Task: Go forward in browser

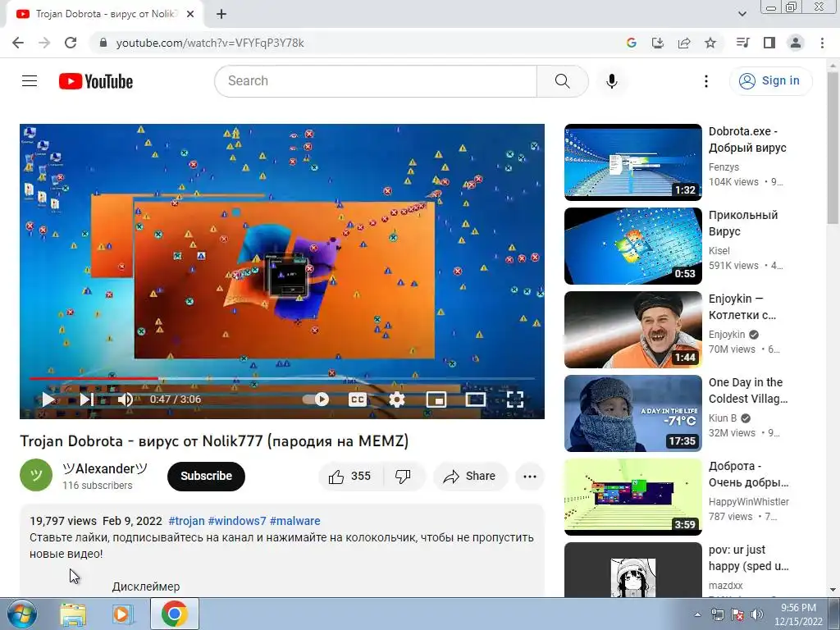Action: pyautogui.click(x=44, y=43)
